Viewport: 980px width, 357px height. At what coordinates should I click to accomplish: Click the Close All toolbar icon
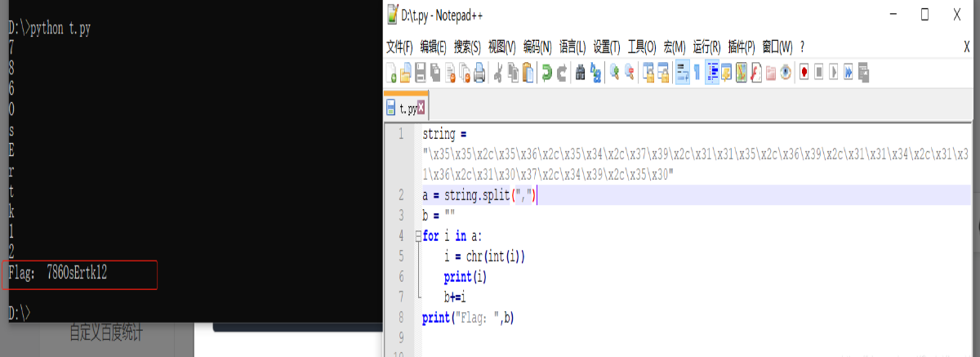(465, 73)
